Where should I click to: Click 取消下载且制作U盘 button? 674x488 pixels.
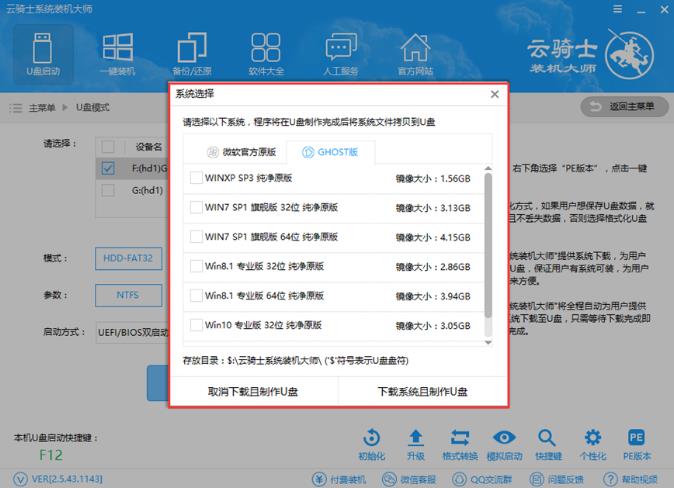click(253, 392)
